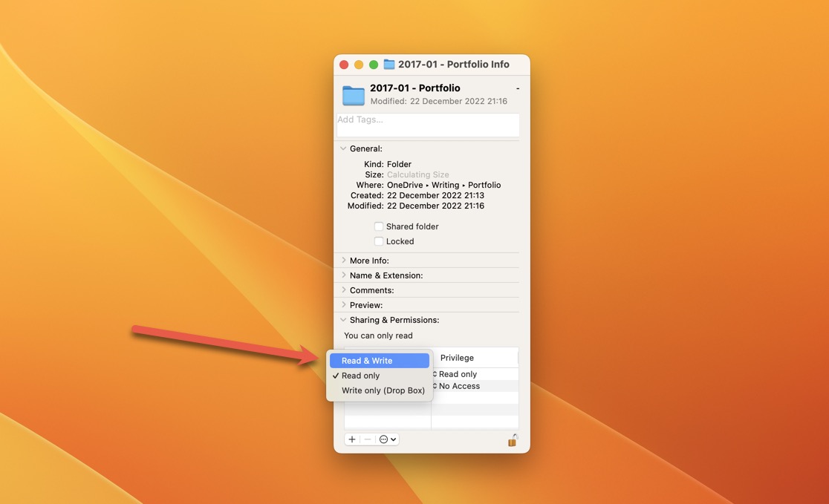Click the remove user (−) button
Screen dimensions: 829x504
366,439
